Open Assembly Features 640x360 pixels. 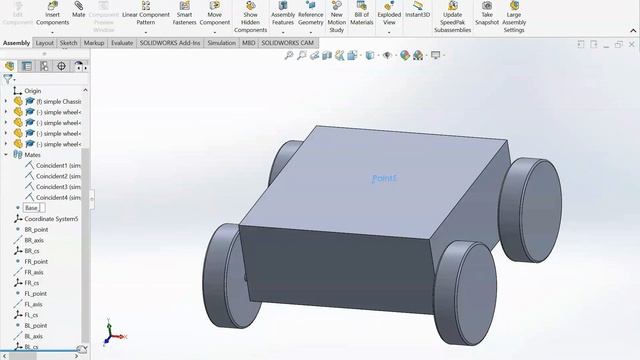click(x=283, y=13)
